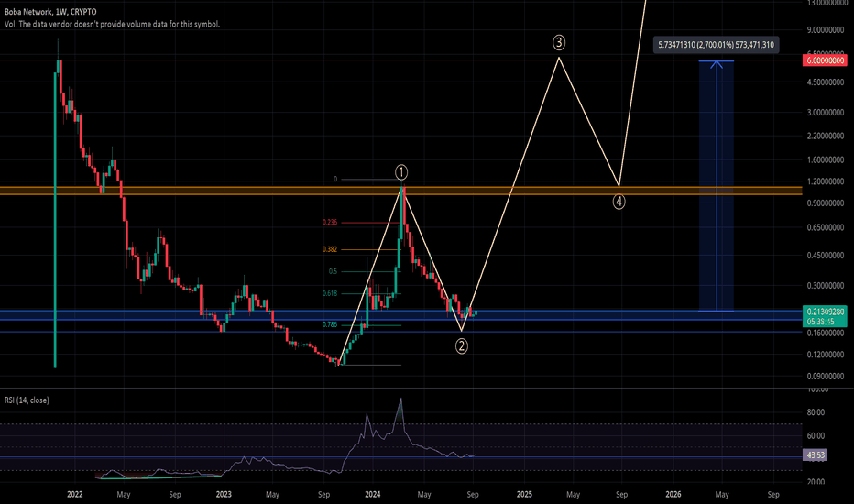Image resolution: width=854 pixels, height=504 pixels.
Task: Click the 0 Fibonacci level label
Action: pos(335,180)
